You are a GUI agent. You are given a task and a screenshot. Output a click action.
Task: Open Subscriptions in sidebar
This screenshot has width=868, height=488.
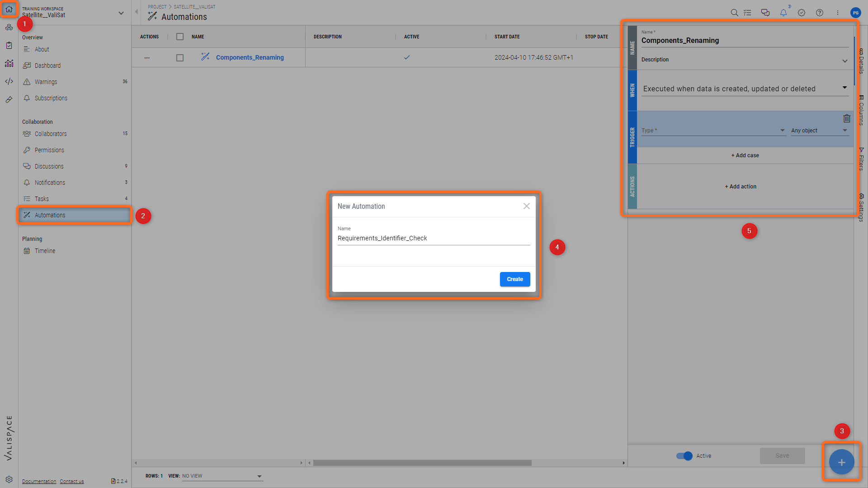click(x=75, y=98)
